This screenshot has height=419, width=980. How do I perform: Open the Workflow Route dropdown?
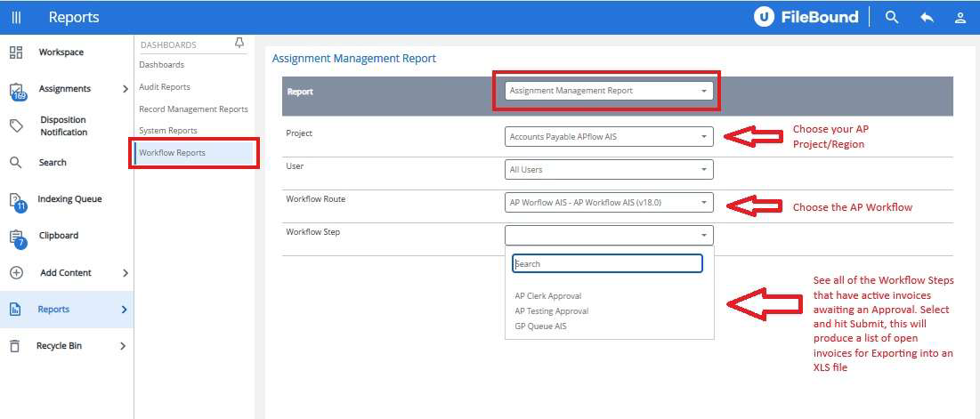tap(609, 202)
